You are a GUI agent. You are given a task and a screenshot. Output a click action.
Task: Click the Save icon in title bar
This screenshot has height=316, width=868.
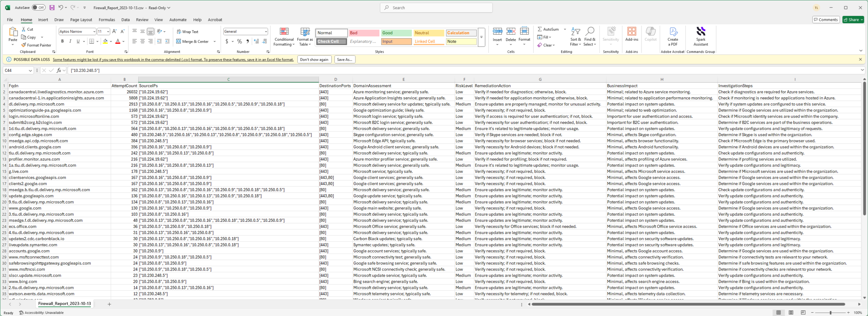point(52,7)
